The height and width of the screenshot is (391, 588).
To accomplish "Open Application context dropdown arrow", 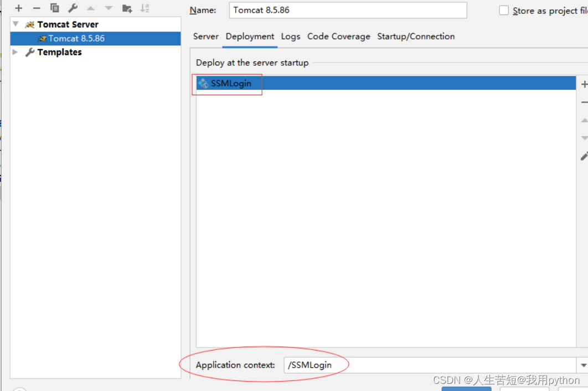I will pyautogui.click(x=583, y=365).
